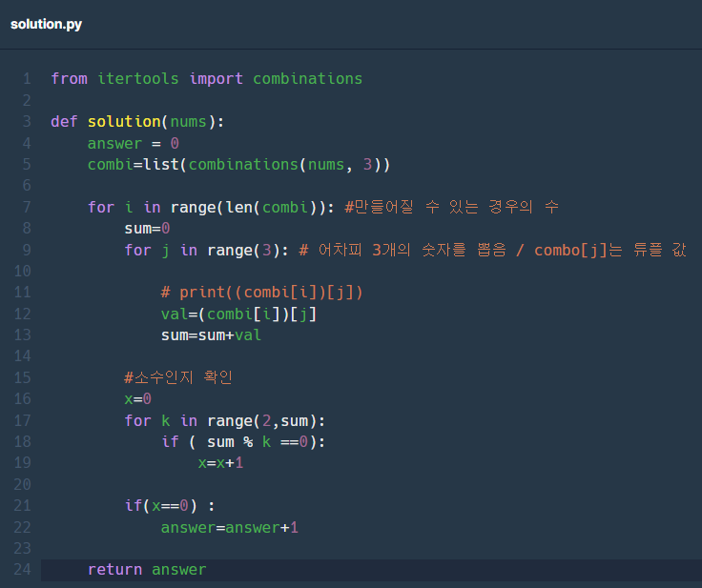Click line number 7 in gutter
The height and width of the screenshot is (588, 702).
(x=27, y=207)
